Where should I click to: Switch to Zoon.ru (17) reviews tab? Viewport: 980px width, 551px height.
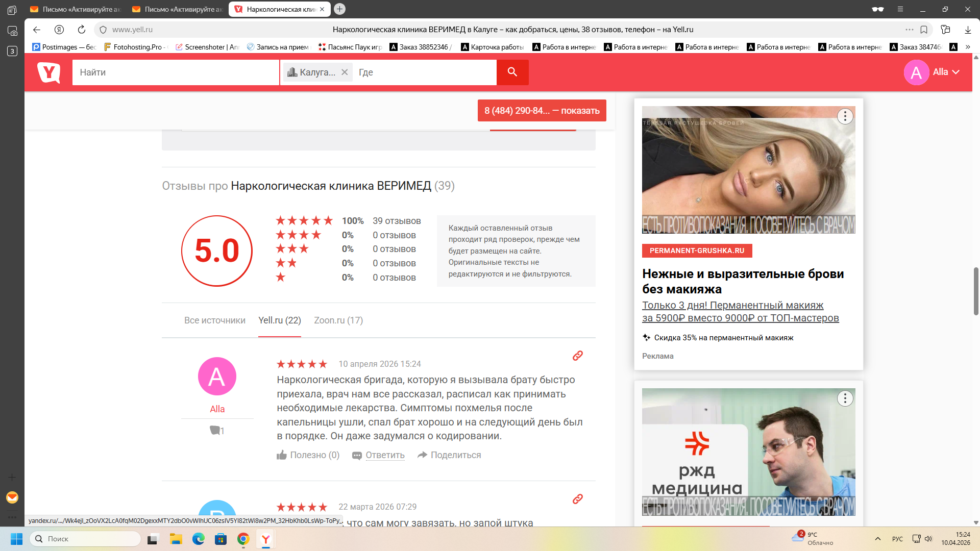[338, 320]
